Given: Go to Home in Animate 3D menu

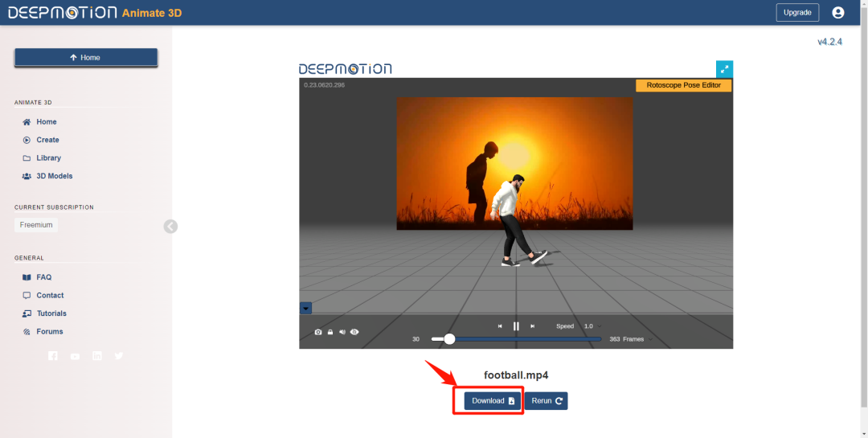Looking at the screenshot, I should 47,122.
